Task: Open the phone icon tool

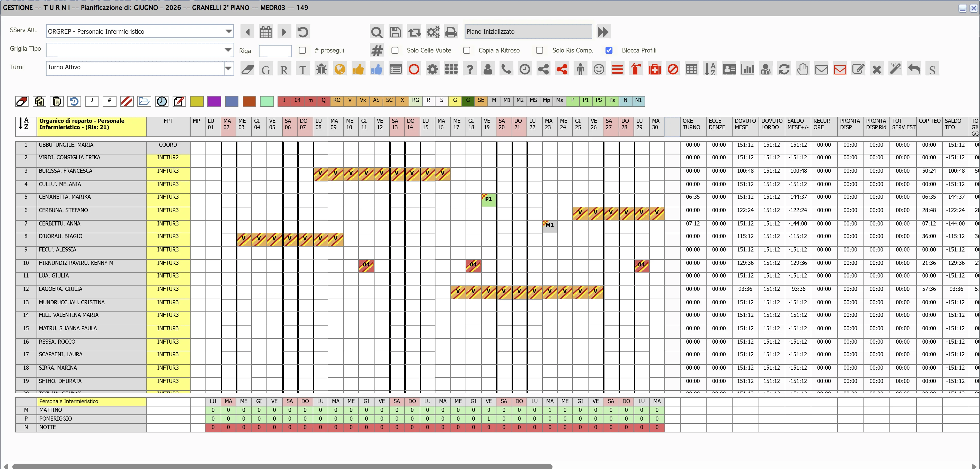Action: tap(506, 69)
